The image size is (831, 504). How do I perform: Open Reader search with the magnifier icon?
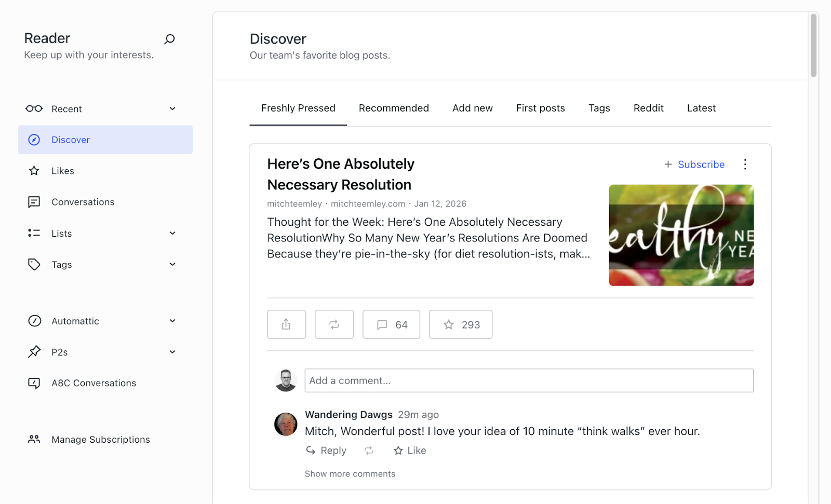[x=169, y=39]
